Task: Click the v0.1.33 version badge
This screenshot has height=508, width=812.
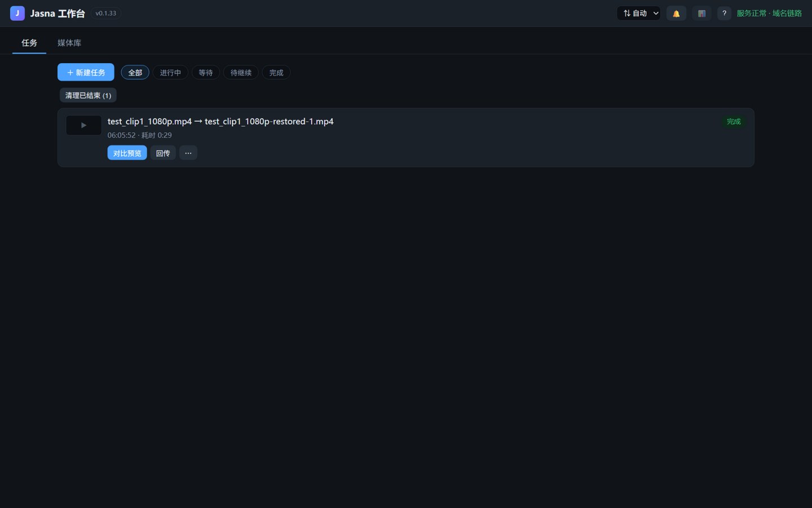Action: tap(106, 14)
